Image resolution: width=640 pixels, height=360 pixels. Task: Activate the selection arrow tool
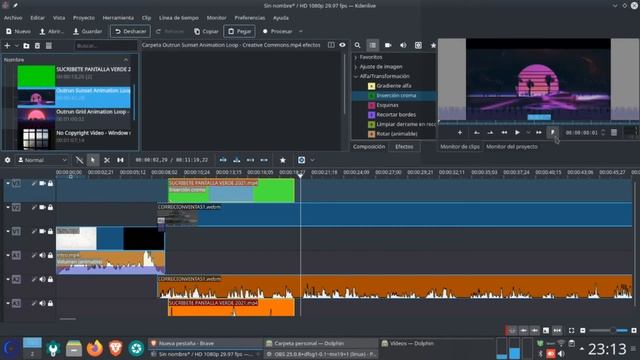(93, 160)
